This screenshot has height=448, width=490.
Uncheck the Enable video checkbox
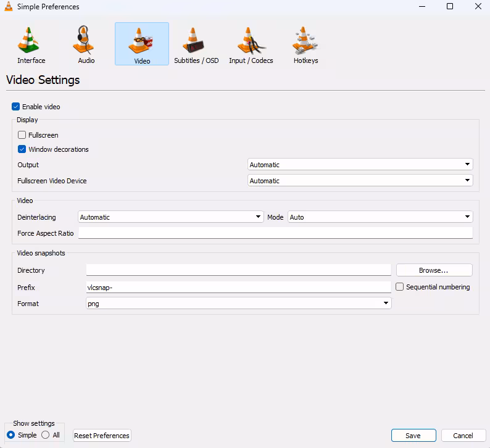pos(15,107)
